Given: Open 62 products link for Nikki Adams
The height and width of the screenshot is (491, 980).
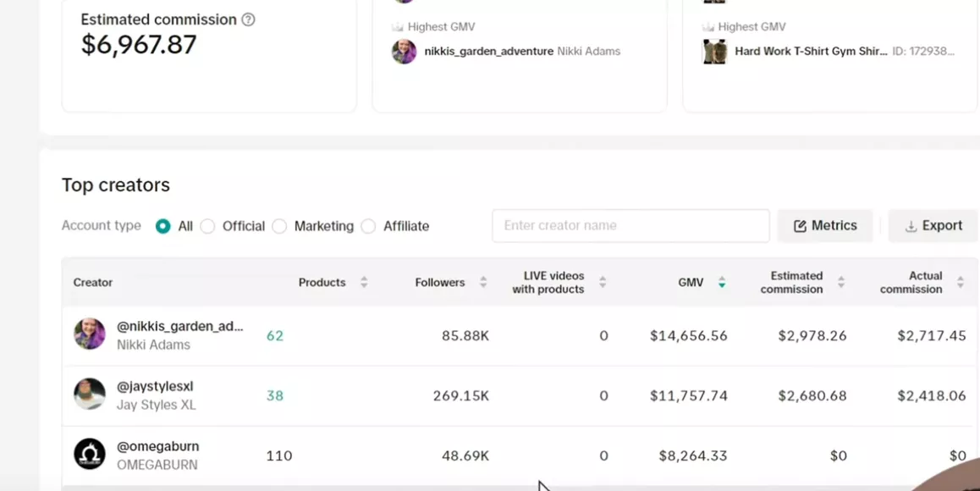Looking at the screenshot, I should (275, 336).
